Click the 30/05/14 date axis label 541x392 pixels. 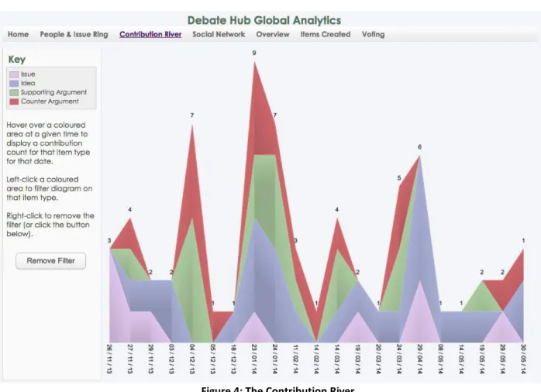pyautogui.click(x=523, y=359)
